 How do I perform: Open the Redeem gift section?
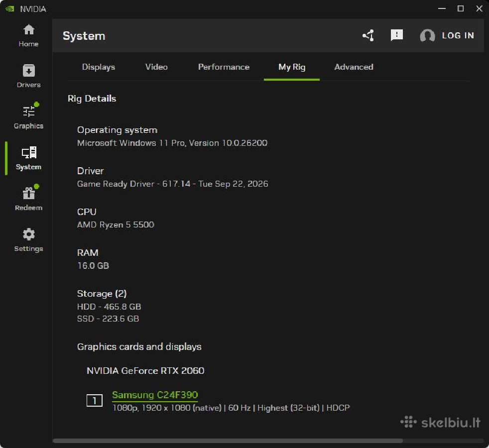tap(28, 199)
